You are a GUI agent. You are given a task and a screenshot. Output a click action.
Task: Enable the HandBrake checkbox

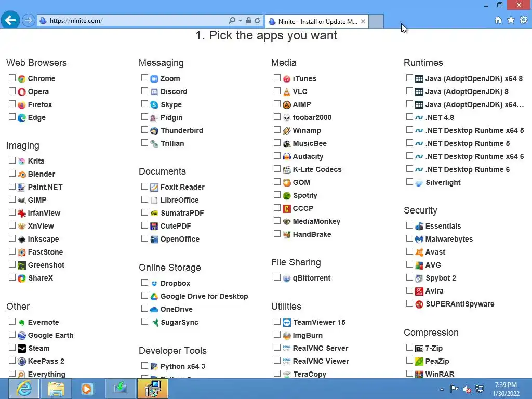click(x=277, y=233)
